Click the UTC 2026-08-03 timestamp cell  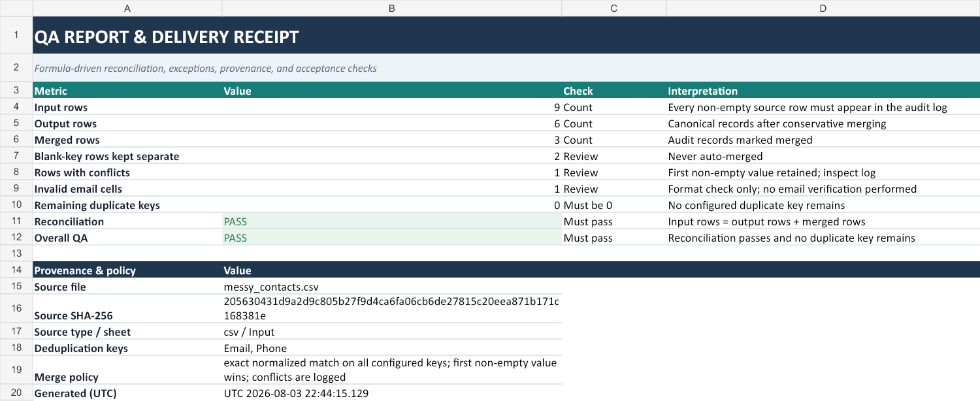[x=392, y=393]
